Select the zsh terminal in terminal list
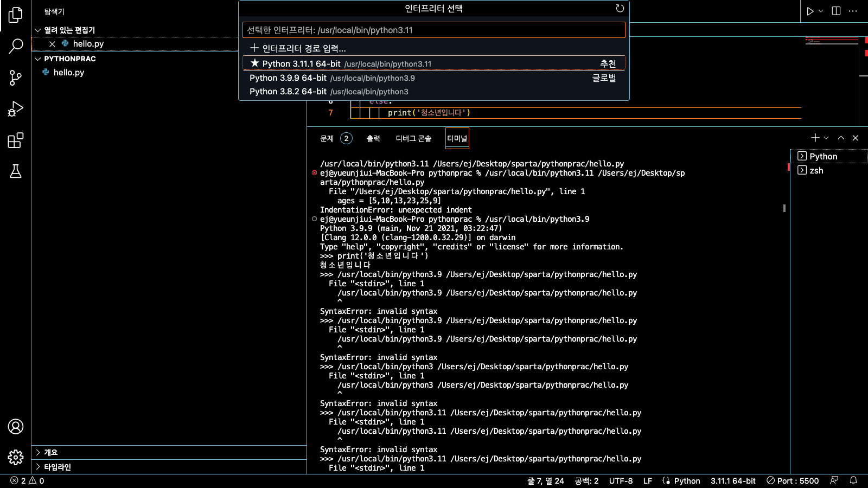The width and height of the screenshot is (868, 488). point(830,170)
